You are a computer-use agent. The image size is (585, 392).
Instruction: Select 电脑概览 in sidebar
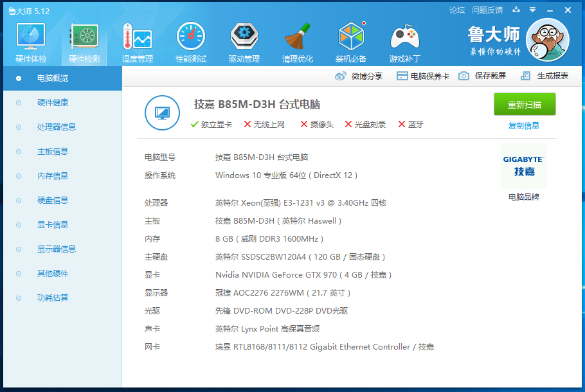click(63, 78)
